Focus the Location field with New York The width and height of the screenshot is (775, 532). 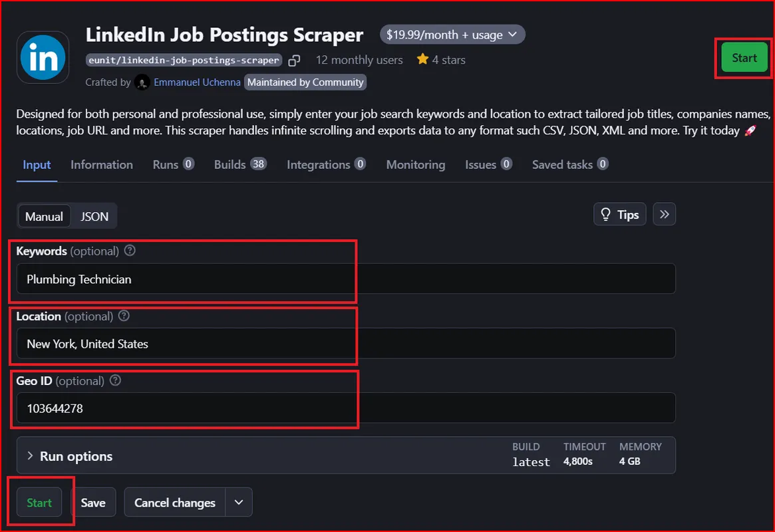pyautogui.click(x=346, y=343)
